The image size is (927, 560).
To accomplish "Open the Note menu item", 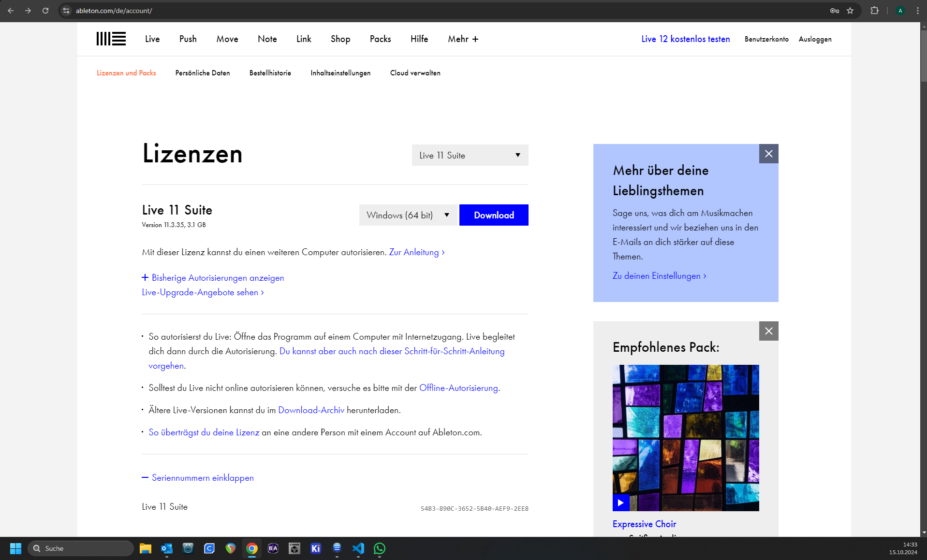I will tap(267, 39).
